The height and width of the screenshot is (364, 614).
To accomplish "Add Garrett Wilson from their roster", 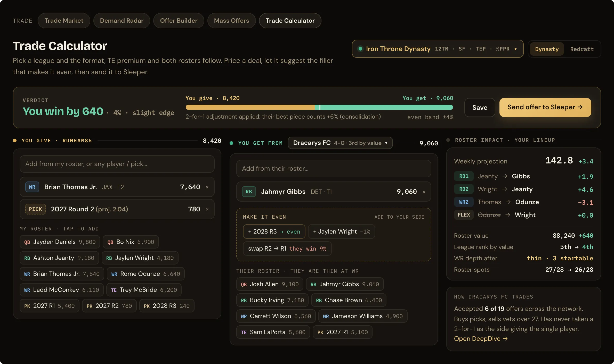I will (276, 316).
